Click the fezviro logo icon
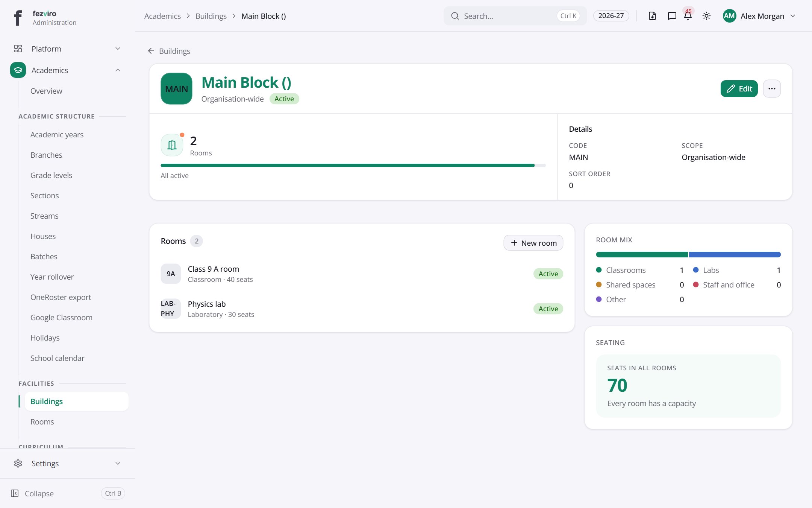The image size is (812, 508). [18, 18]
